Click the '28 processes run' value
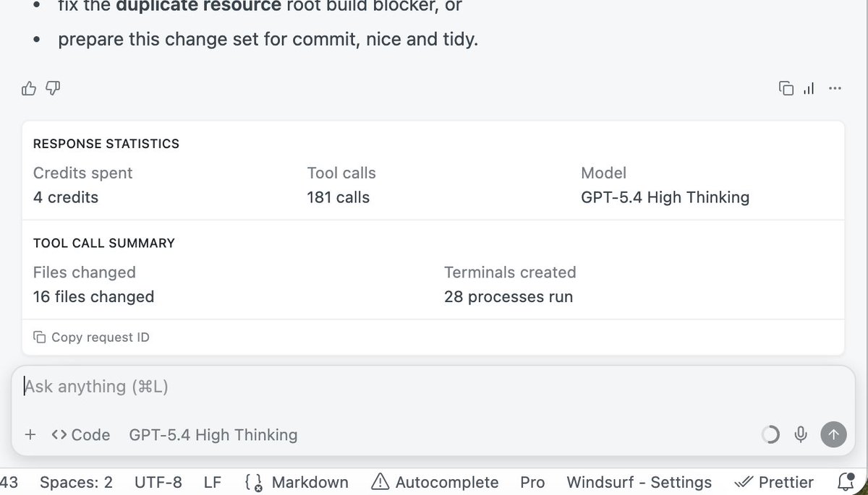The height and width of the screenshot is (495, 868). (509, 296)
